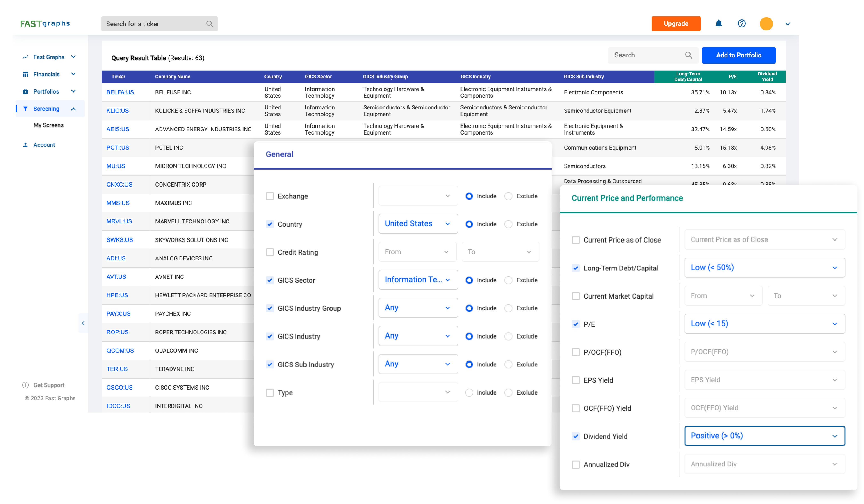
Task: Open My Screens in sidebar
Action: tap(48, 125)
